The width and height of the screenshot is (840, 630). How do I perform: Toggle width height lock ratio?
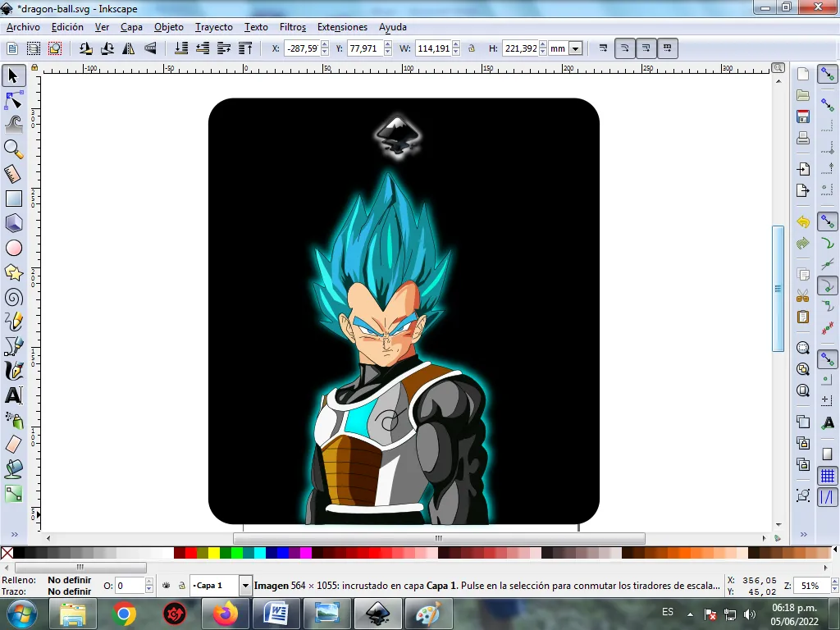point(472,48)
